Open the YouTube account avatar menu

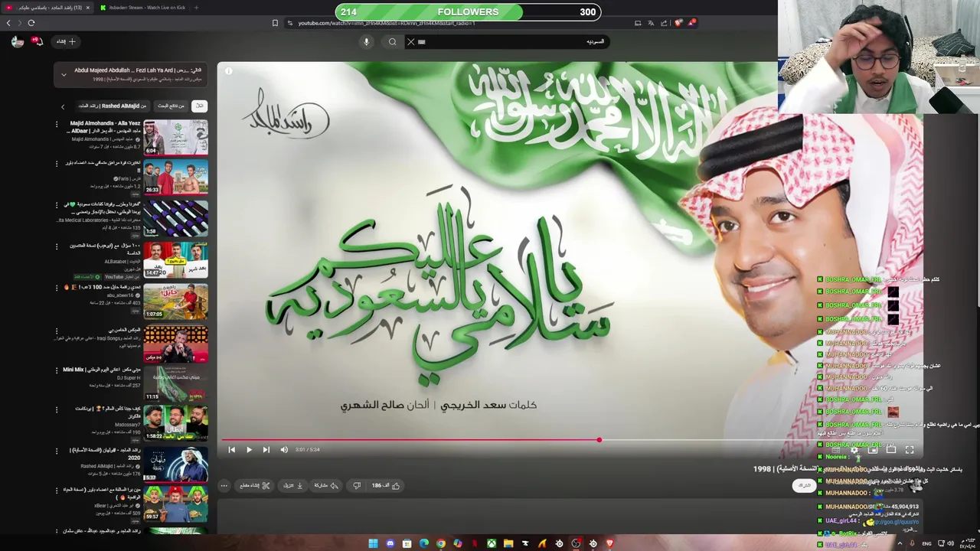[x=17, y=41]
